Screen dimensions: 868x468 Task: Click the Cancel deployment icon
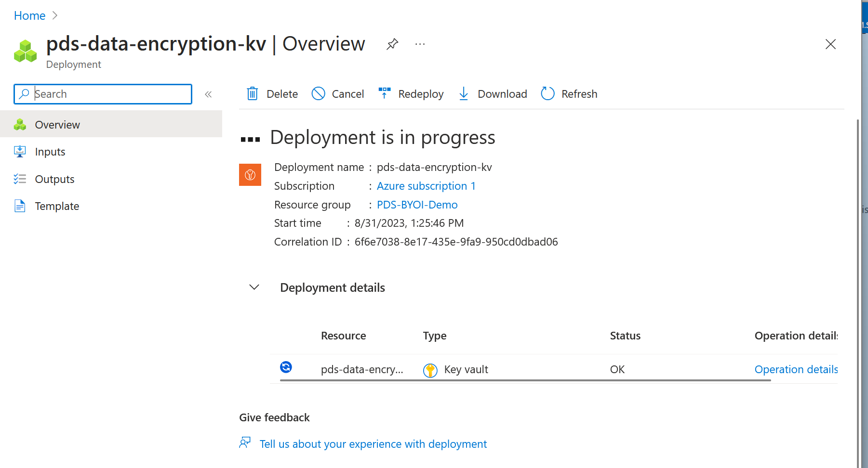(319, 93)
